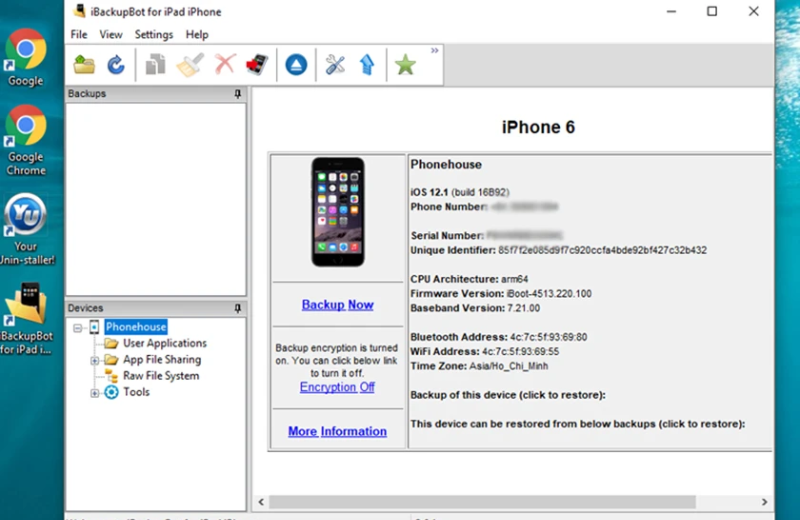Click the Unique Identifier value text
Screen dimensions: 800x520
[x=603, y=250]
